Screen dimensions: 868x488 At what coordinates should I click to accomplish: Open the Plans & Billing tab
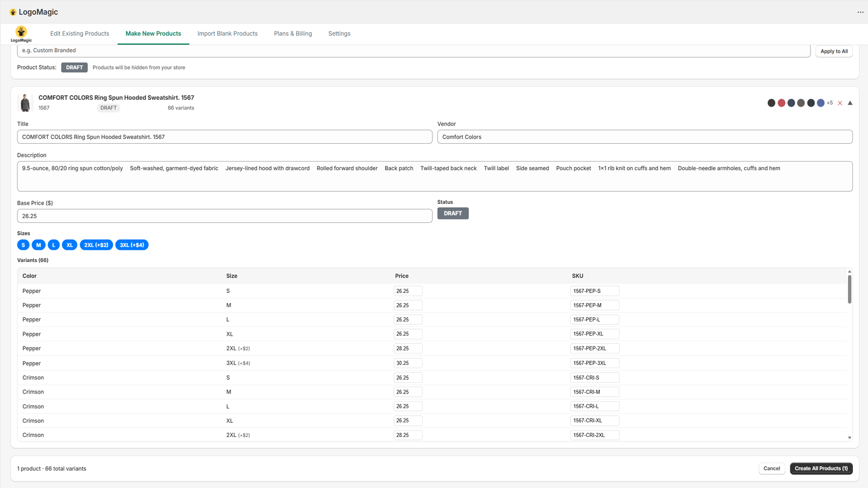point(293,33)
